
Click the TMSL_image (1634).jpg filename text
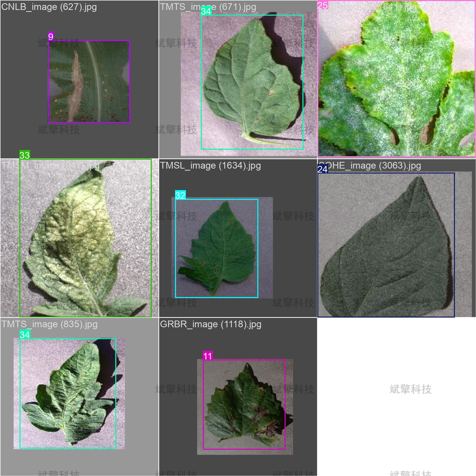click(x=210, y=166)
